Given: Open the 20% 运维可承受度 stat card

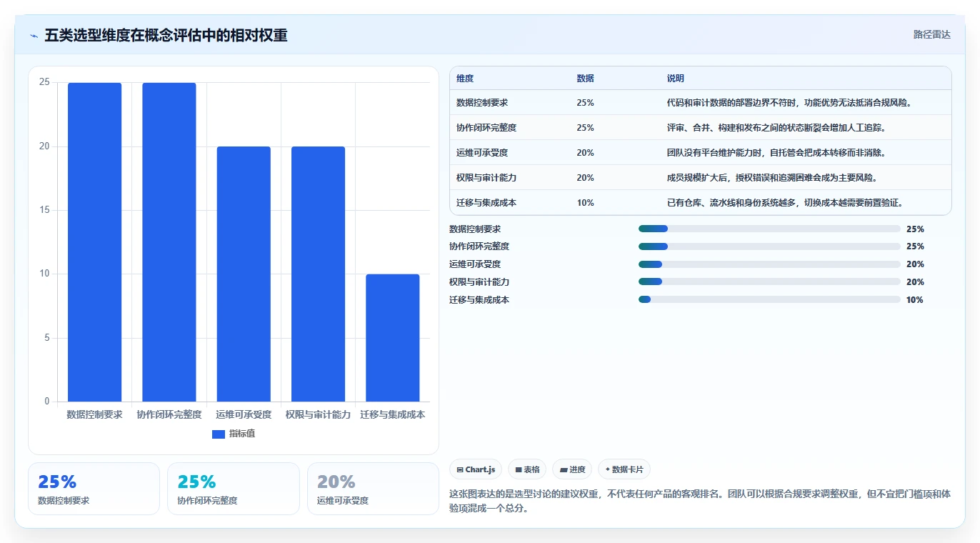Looking at the screenshot, I should (x=373, y=489).
